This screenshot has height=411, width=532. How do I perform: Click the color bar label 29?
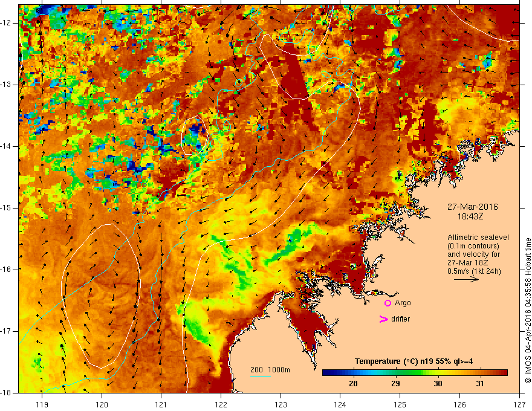pos(395,384)
